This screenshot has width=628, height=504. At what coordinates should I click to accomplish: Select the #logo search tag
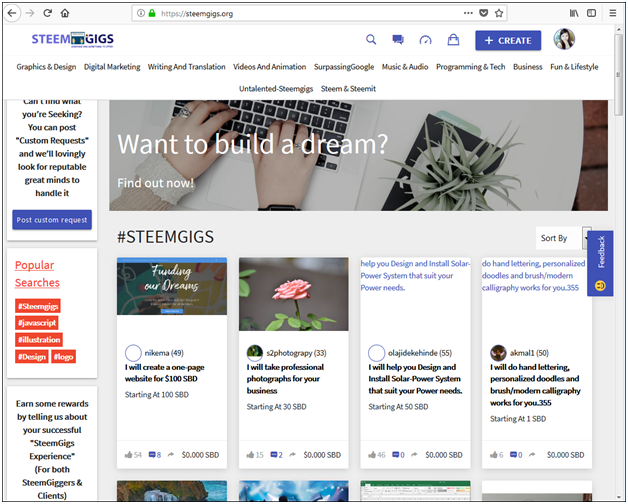pyautogui.click(x=63, y=357)
